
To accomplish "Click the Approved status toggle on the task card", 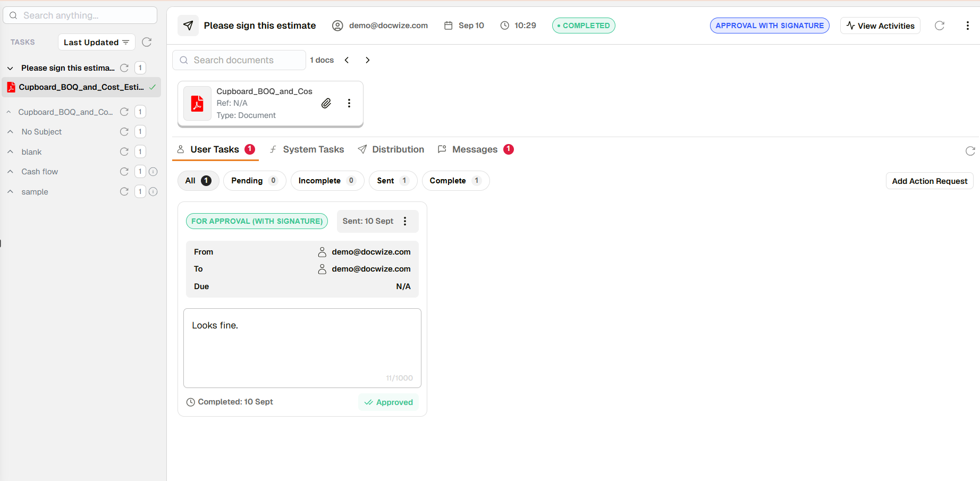I will coord(388,402).
